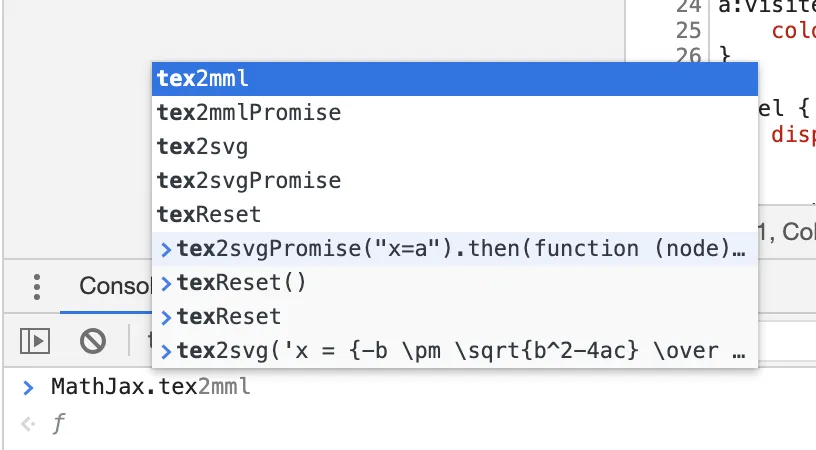This screenshot has width=816, height=450.
Task: Switch to the Console tab
Action: coord(114,286)
